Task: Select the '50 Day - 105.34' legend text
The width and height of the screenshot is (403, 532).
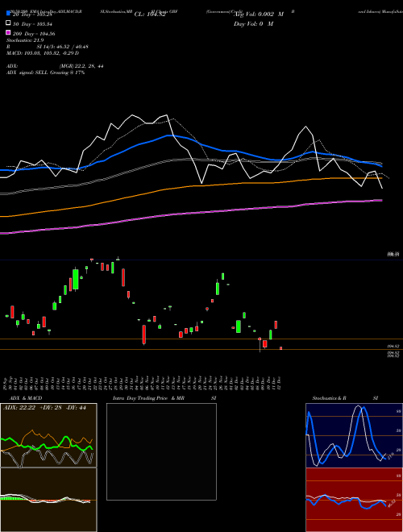Action: (x=34, y=24)
